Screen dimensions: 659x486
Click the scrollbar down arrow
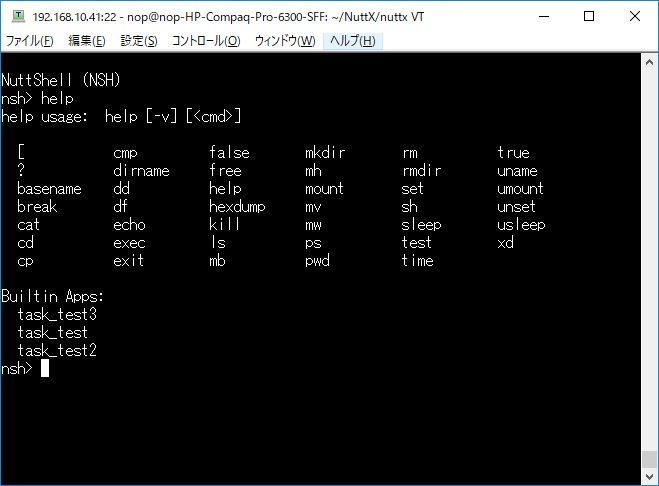[x=649, y=476]
